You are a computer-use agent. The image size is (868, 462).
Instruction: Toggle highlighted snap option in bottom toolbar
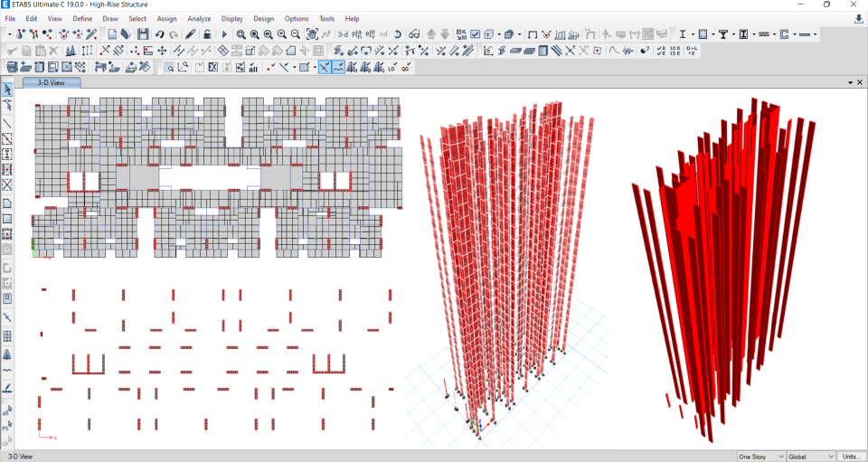[324, 67]
